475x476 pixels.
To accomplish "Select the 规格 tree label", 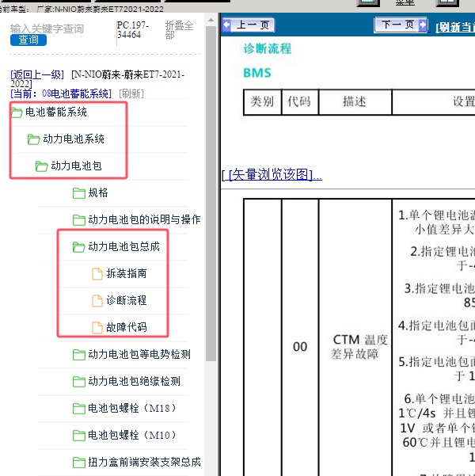I will (x=98, y=192).
